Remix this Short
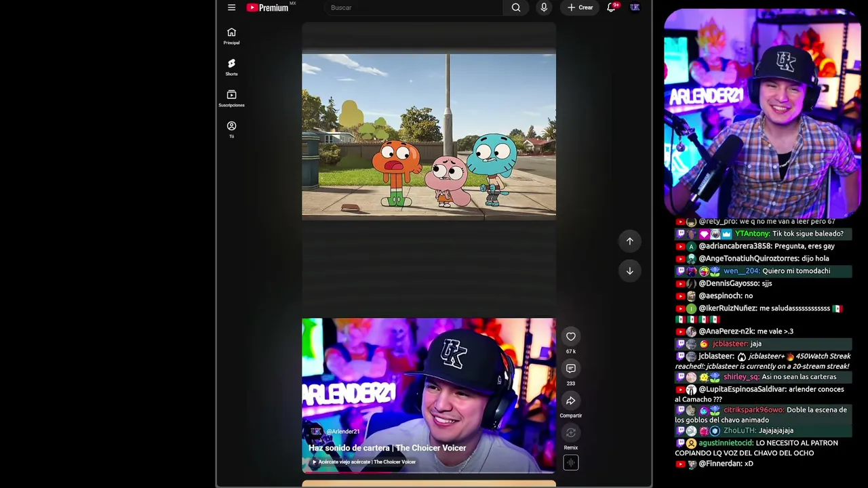 tap(571, 433)
